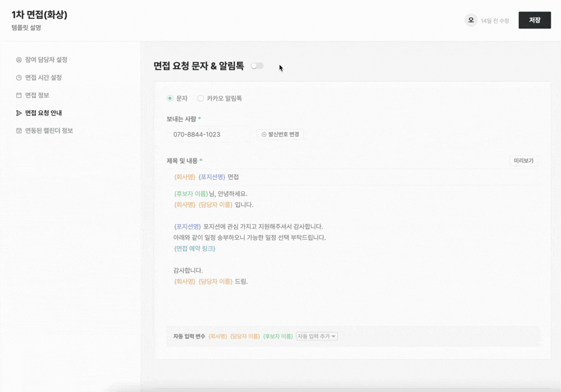Image resolution: width=561 pixels, height=392 pixels.
Task: Insert the {담당자 이름} variable from 자동 입력 변수 bar
Action: pyautogui.click(x=245, y=337)
